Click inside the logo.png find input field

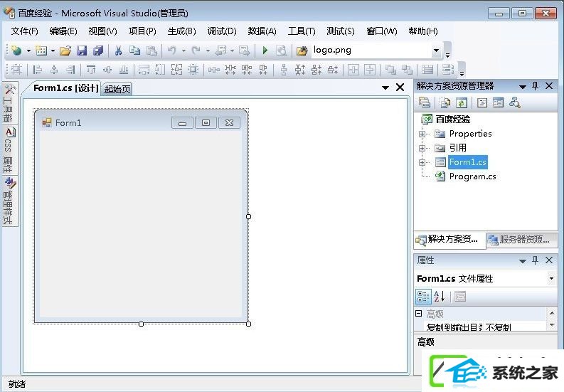pos(371,51)
